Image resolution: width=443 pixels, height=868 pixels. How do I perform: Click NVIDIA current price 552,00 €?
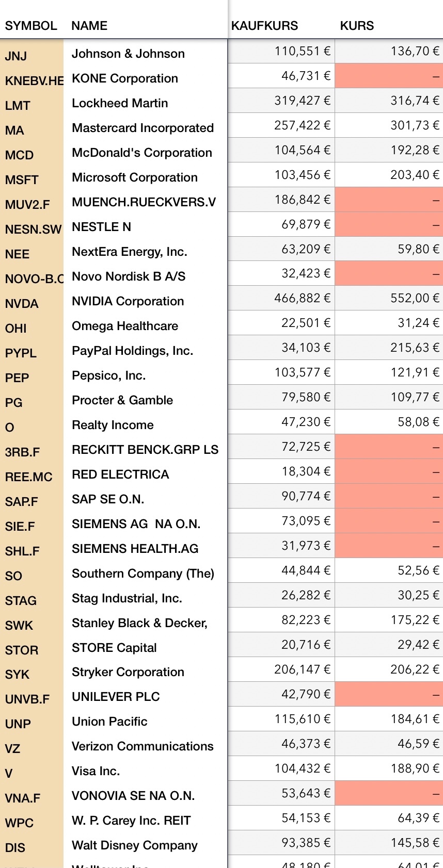[x=414, y=298]
